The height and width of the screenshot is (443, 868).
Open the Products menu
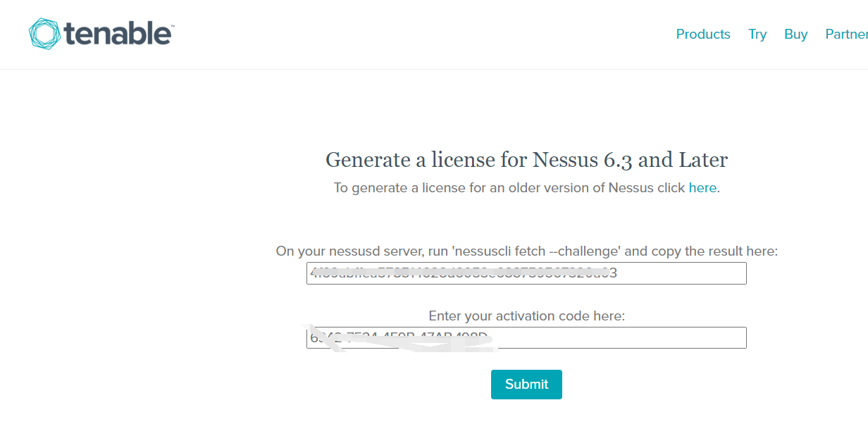[702, 35]
